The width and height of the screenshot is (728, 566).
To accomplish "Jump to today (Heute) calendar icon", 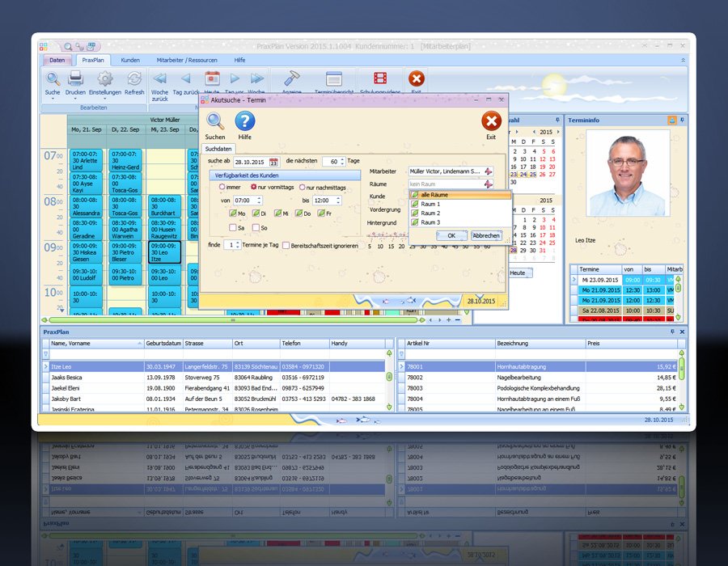I will point(212,78).
